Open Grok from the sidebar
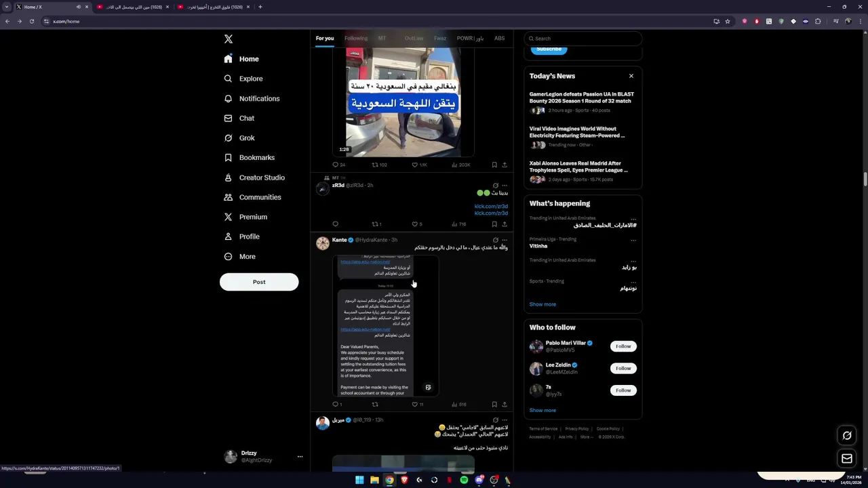 click(x=239, y=138)
